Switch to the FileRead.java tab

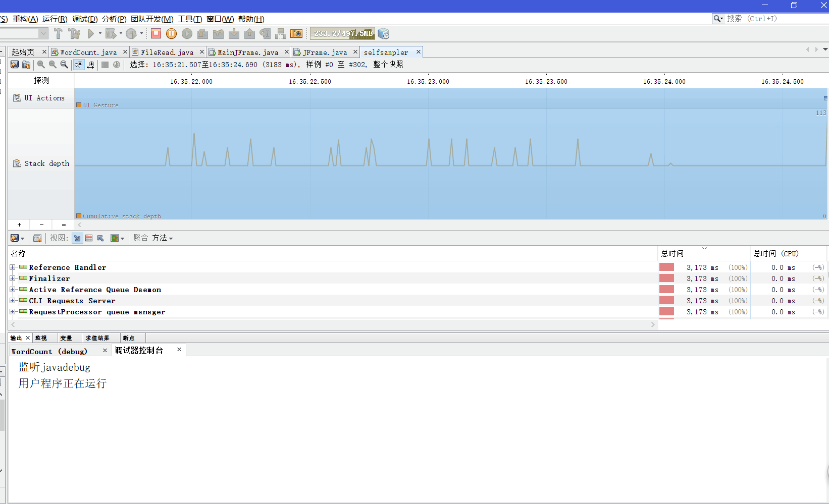pos(167,52)
